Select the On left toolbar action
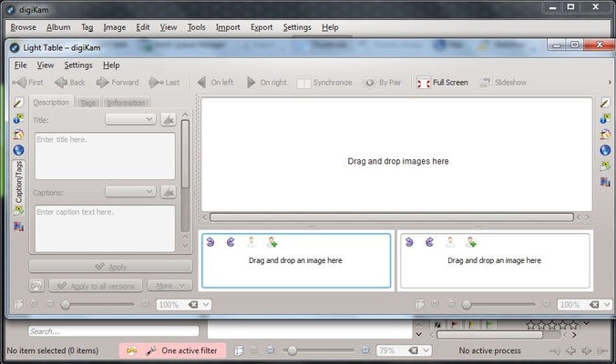The width and height of the screenshot is (616, 364). point(215,83)
